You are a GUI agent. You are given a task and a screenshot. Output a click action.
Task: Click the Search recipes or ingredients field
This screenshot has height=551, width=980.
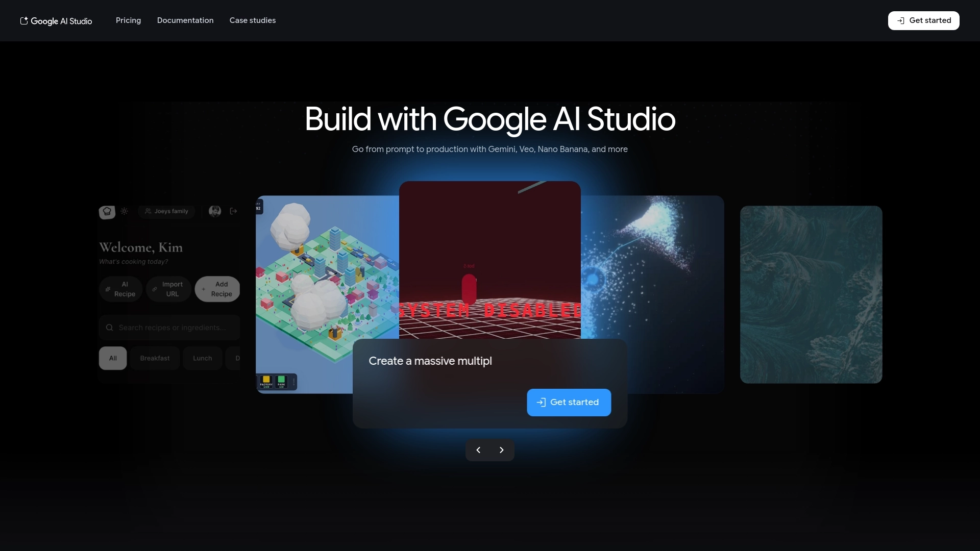click(x=169, y=328)
